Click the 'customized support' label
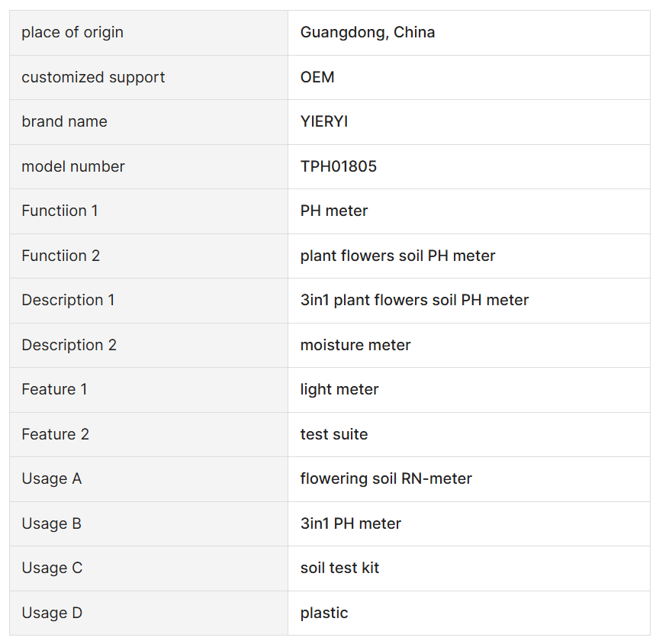The width and height of the screenshot is (656, 644). [93, 77]
